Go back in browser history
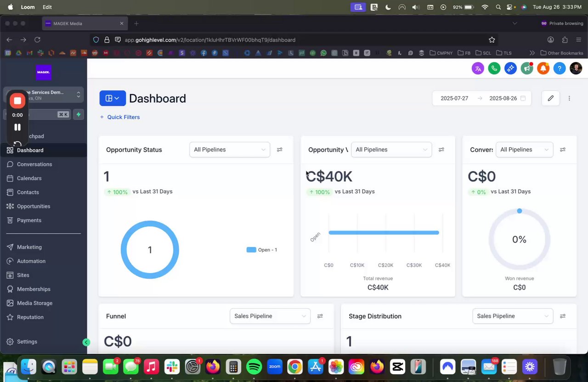 click(x=9, y=40)
